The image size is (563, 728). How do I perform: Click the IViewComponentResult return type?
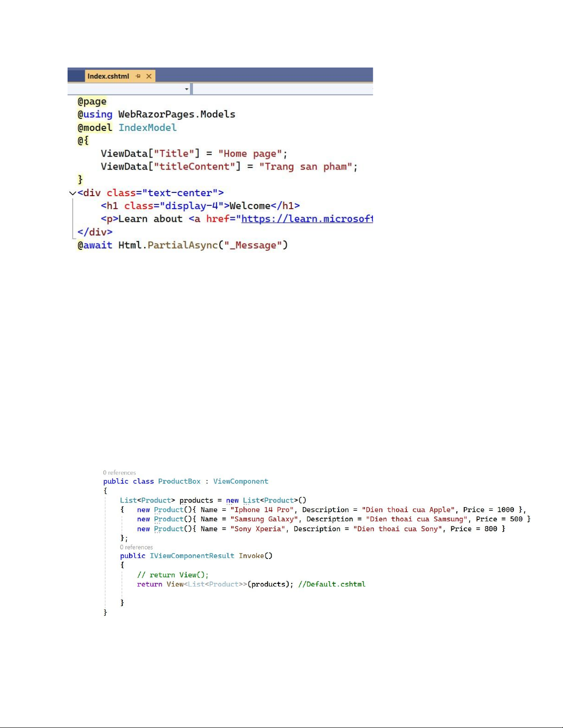[192, 556]
